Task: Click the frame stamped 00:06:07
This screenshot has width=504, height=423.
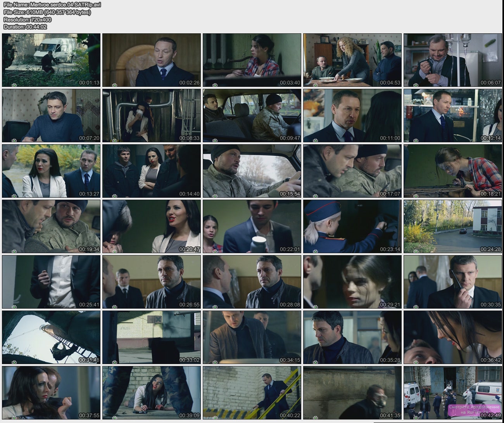Action: [x=452, y=60]
